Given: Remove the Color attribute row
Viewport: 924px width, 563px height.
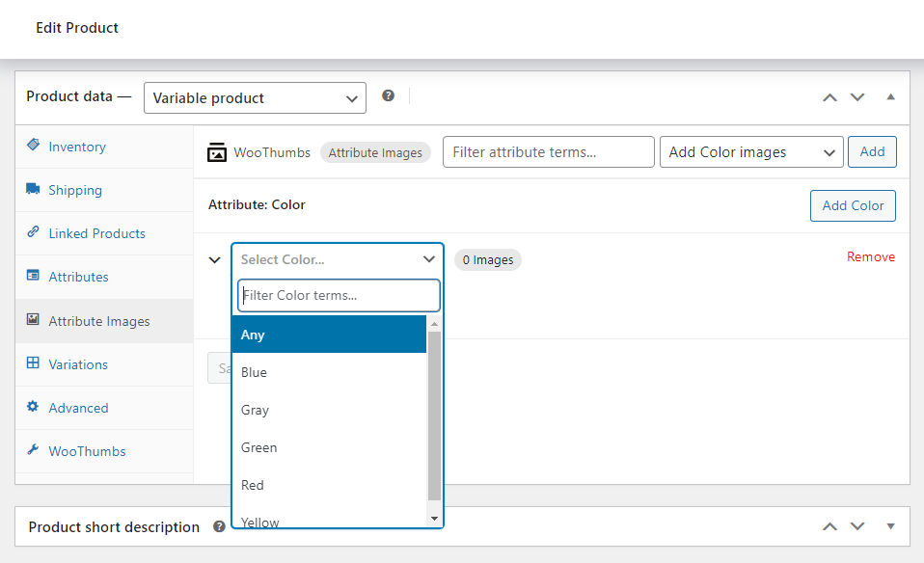Looking at the screenshot, I should [x=870, y=255].
